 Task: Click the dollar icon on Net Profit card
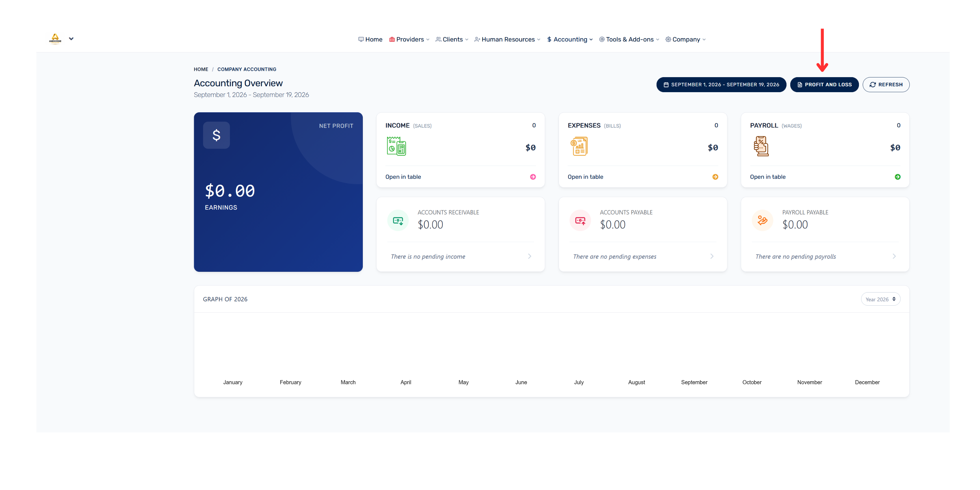[216, 135]
